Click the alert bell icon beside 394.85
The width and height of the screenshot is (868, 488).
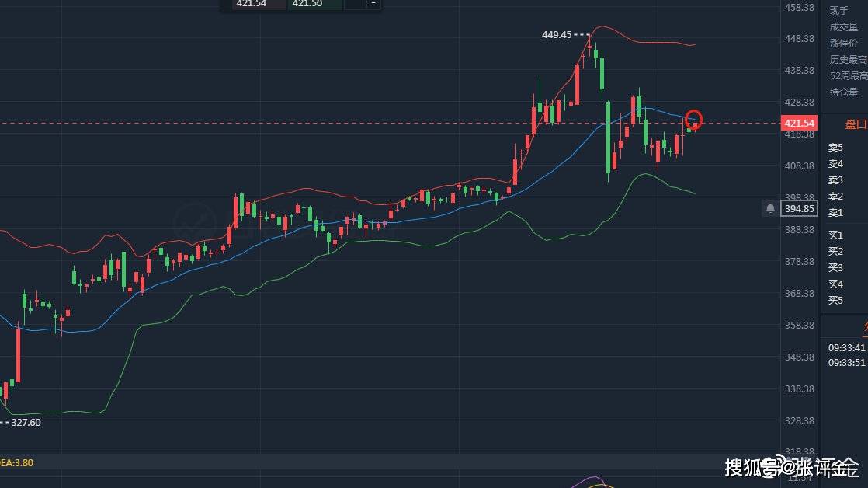770,208
